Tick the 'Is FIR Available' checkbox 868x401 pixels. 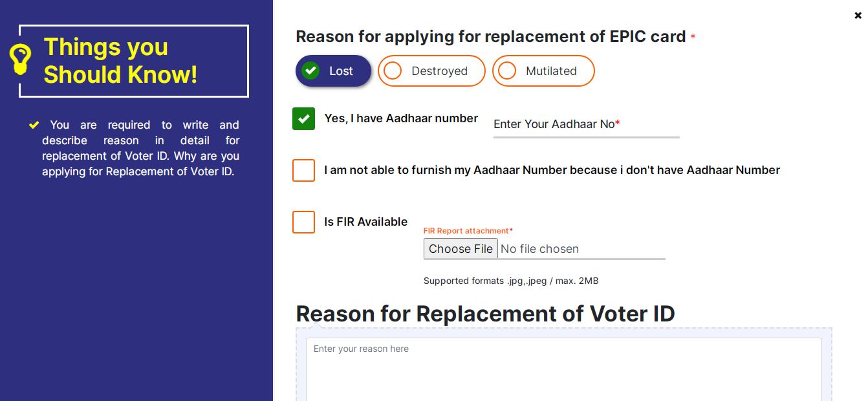[x=303, y=222]
